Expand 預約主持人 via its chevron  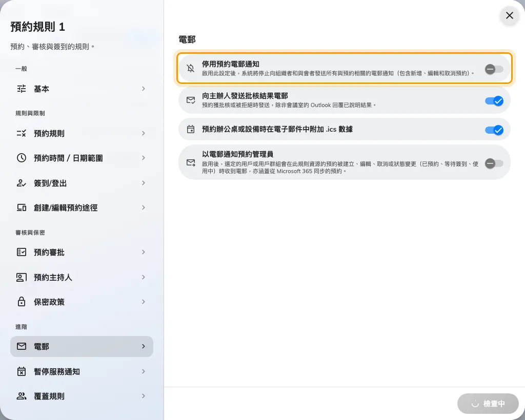tap(144, 277)
